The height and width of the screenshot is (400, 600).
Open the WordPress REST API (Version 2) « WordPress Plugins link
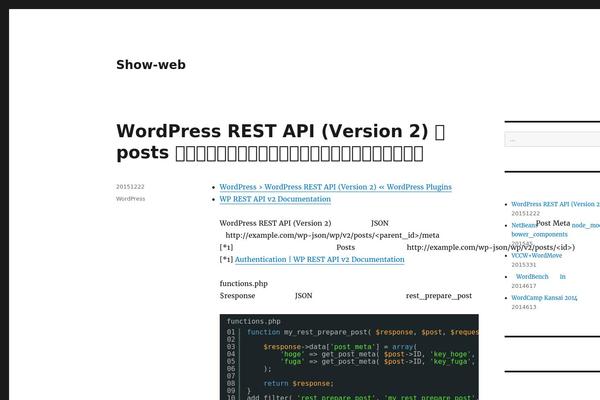[335, 187]
